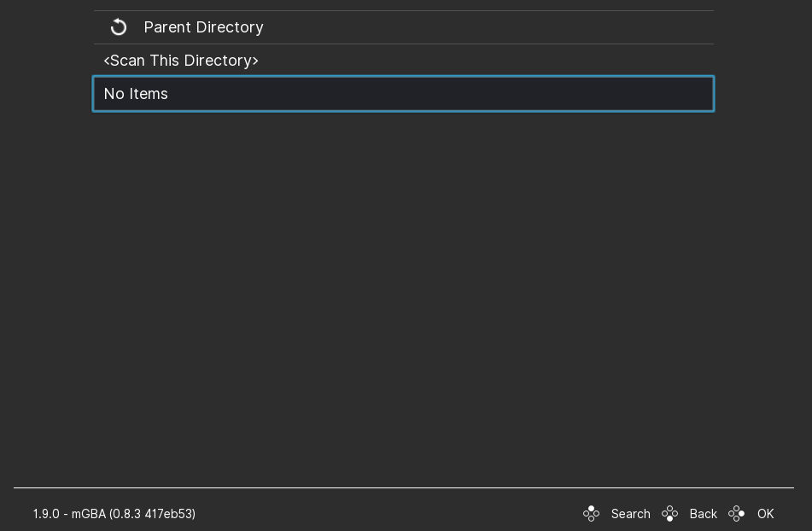Click the empty area of the Parent Directory row

click(x=512, y=27)
